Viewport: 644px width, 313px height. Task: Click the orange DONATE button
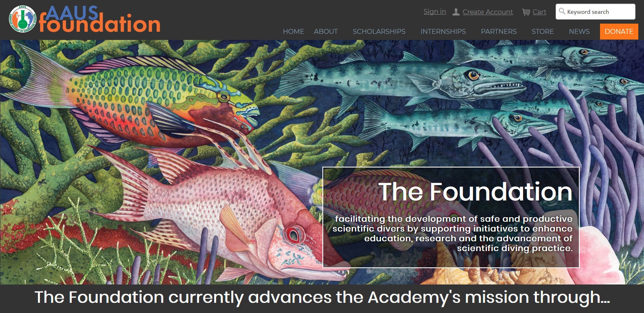(619, 31)
